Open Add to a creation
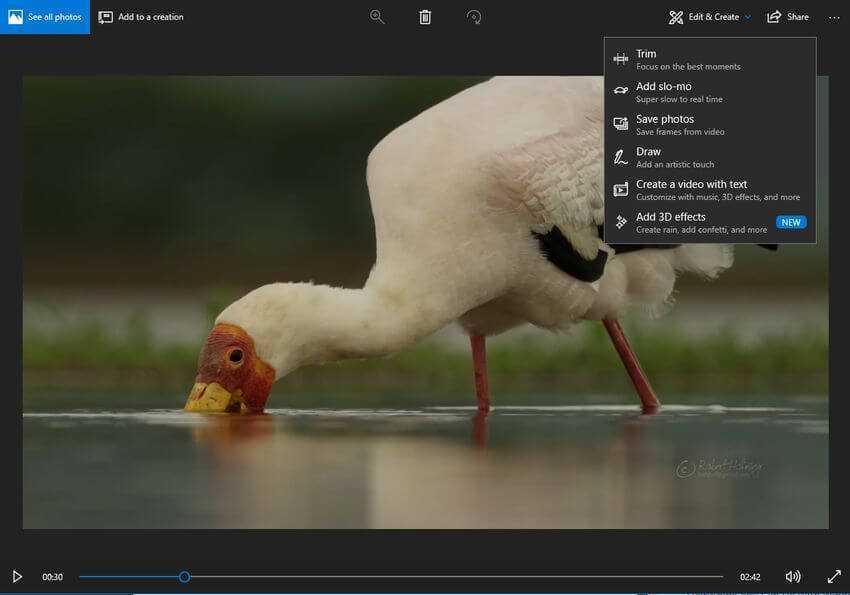Viewport: 850px width, 595px height. [141, 17]
